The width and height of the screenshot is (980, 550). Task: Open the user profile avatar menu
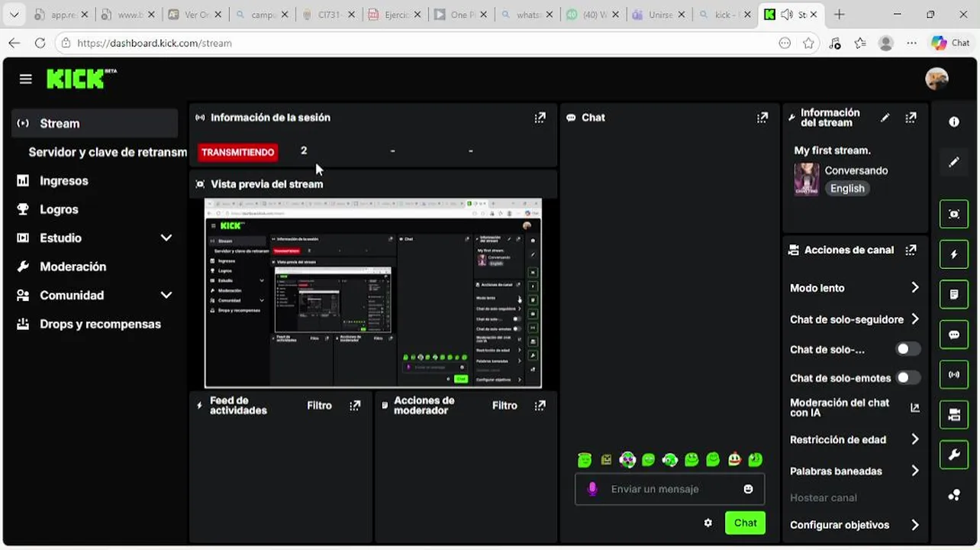(x=936, y=79)
